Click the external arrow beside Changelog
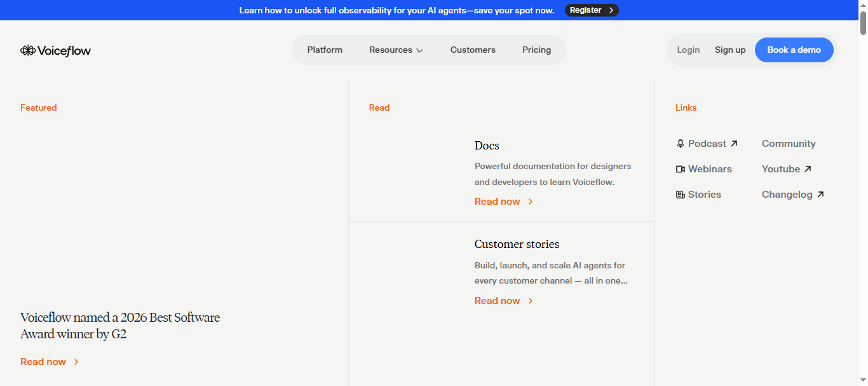868x386 pixels. [820, 195]
